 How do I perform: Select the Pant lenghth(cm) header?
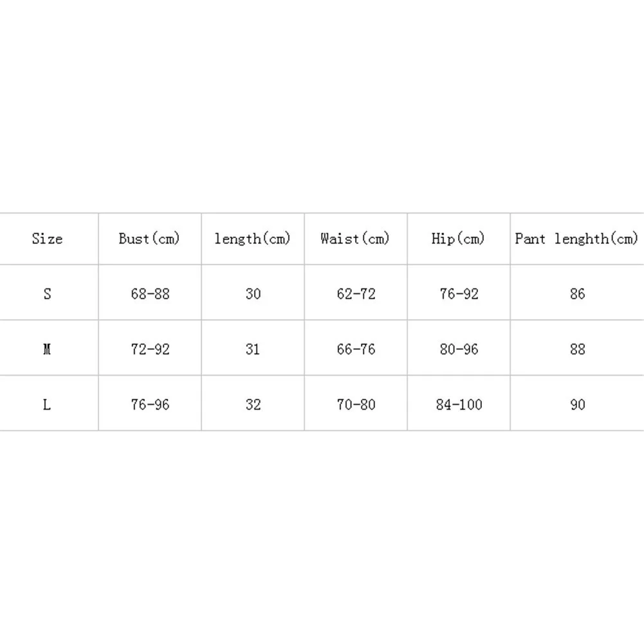[577, 239]
